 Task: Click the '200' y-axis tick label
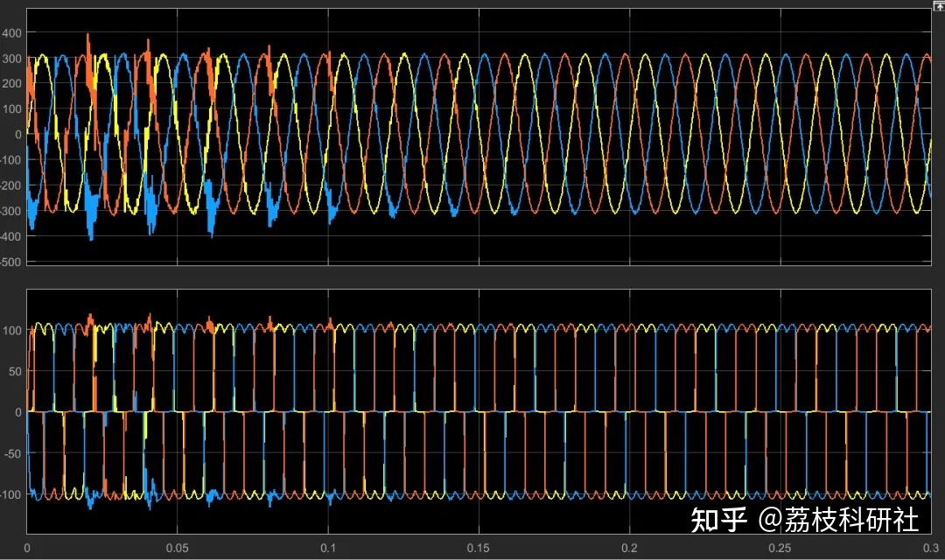[11, 84]
